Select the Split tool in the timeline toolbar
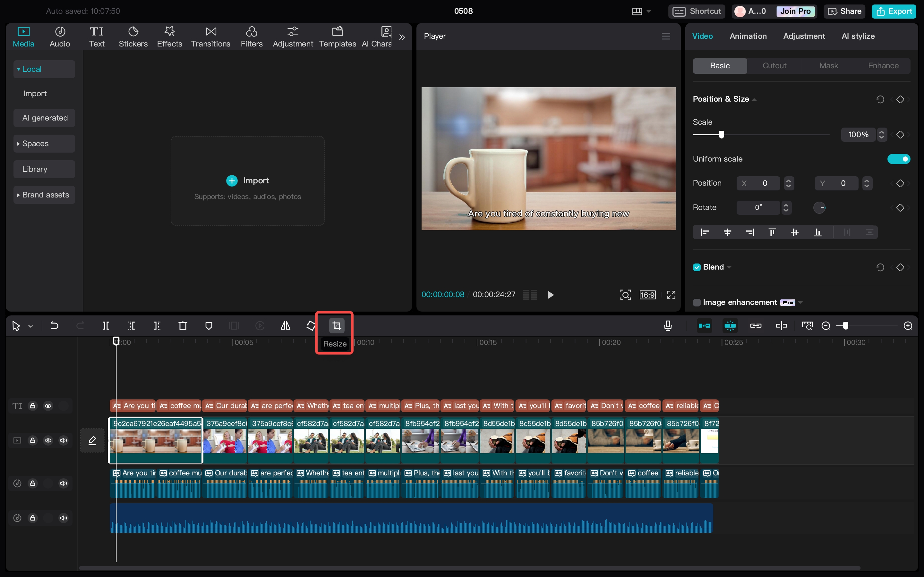The height and width of the screenshot is (577, 924). [106, 325]
